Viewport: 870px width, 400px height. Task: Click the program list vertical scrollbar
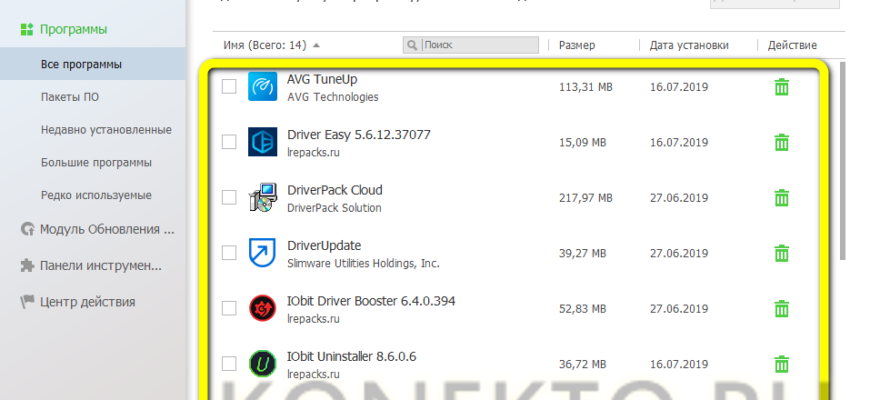tap(843, 161)
